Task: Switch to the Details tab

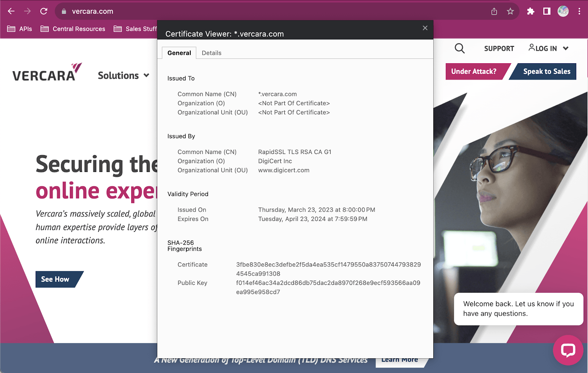Action: pyautogui.click(x=212, y=53)
